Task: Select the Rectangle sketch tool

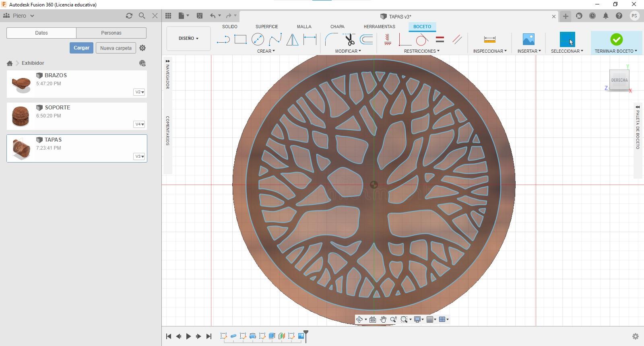Action: 240,39
